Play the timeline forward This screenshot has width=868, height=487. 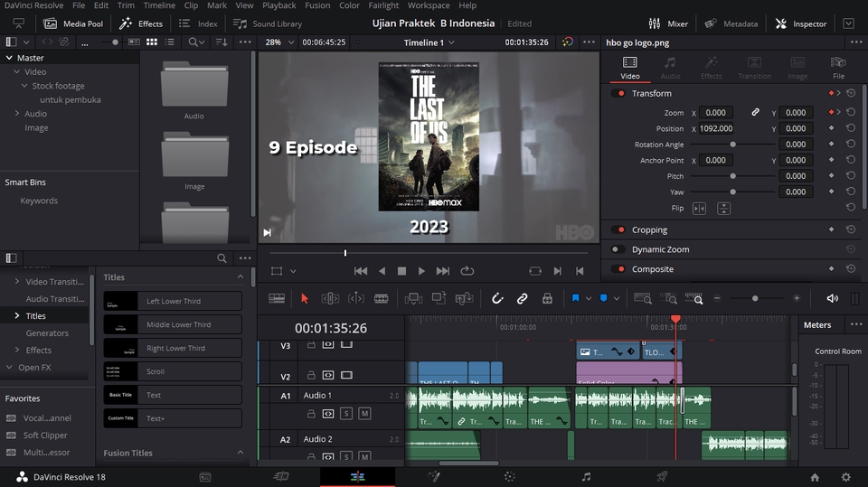tap(421, 271)
